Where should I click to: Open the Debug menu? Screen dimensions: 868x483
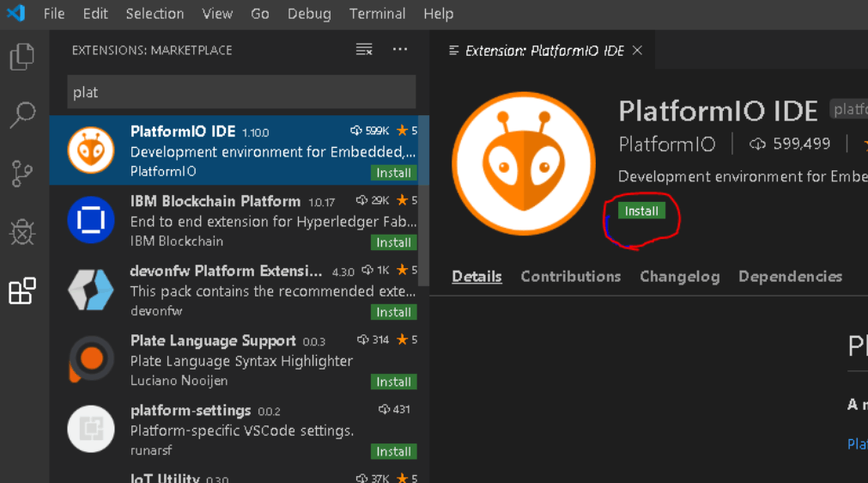[x=309, y=13]
